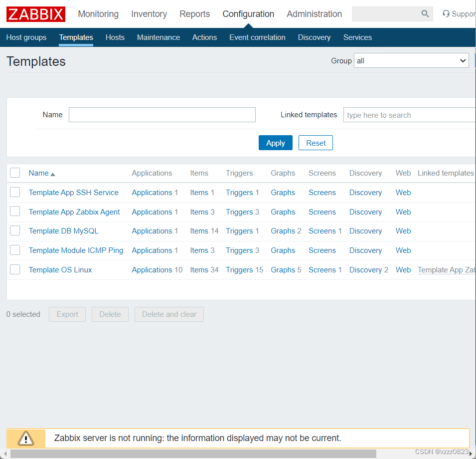Open Screens 1 for Template OS Linux

pos(322,270)
